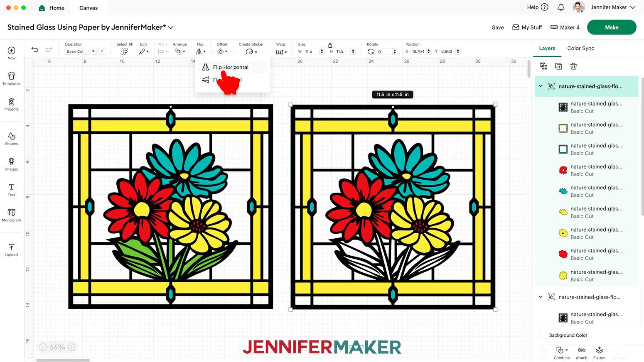Zoom in with the plus button
644x362 pixels.
(72, 347)
